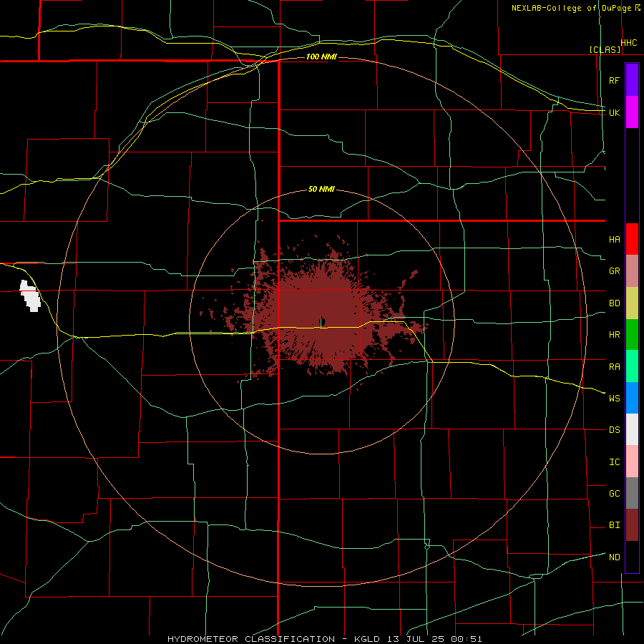Click the 50 NMI range ring label
The image size is (644, 644).
[x=321, y=189]
